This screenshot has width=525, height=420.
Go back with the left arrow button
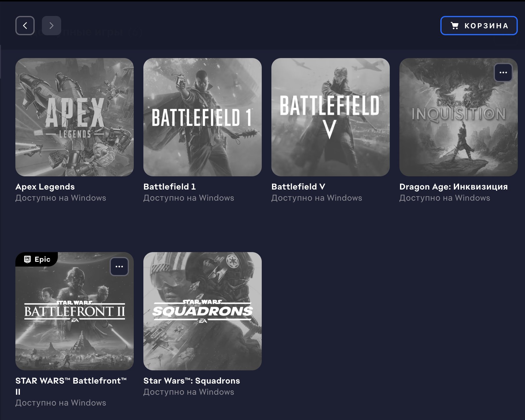(x=25, y=26)
